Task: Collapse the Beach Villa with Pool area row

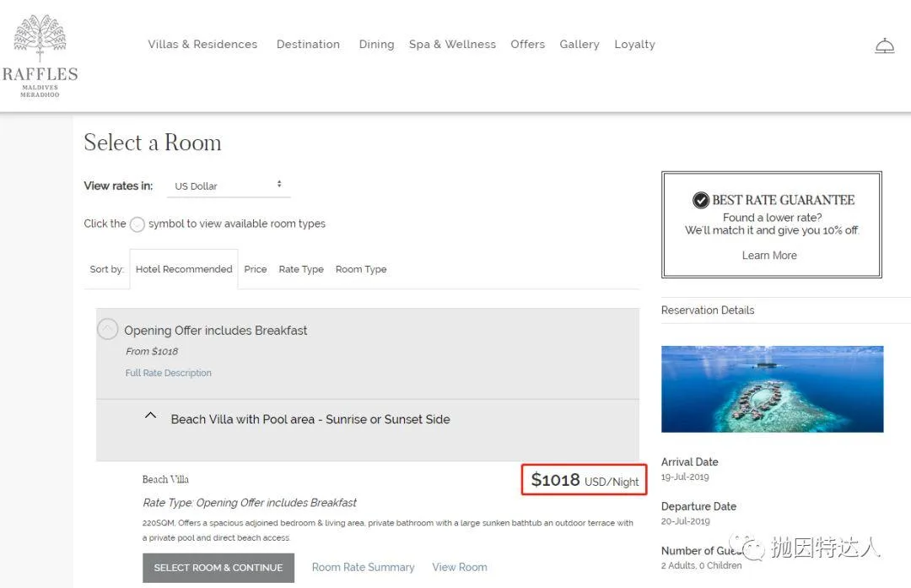Action: [150, 416]
